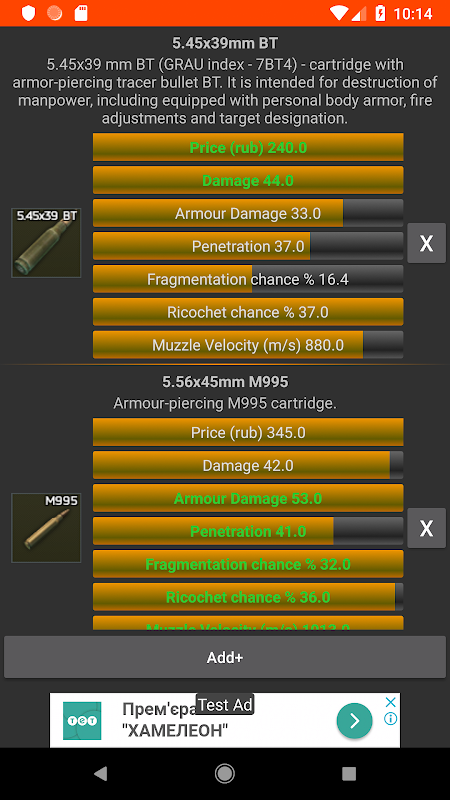
Task: Select the Price (rub) 240.0 bar
Action: point(248,147)
